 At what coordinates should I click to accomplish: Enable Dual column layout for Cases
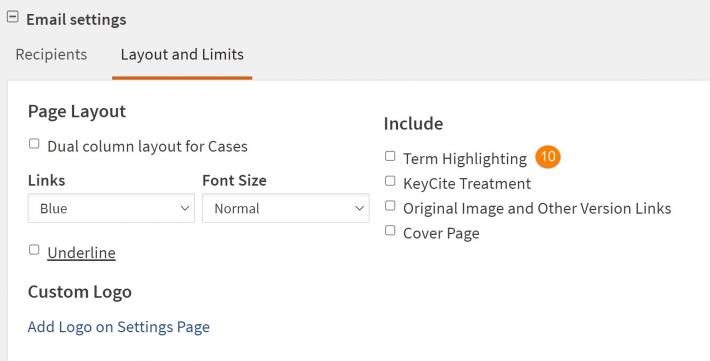34,144
